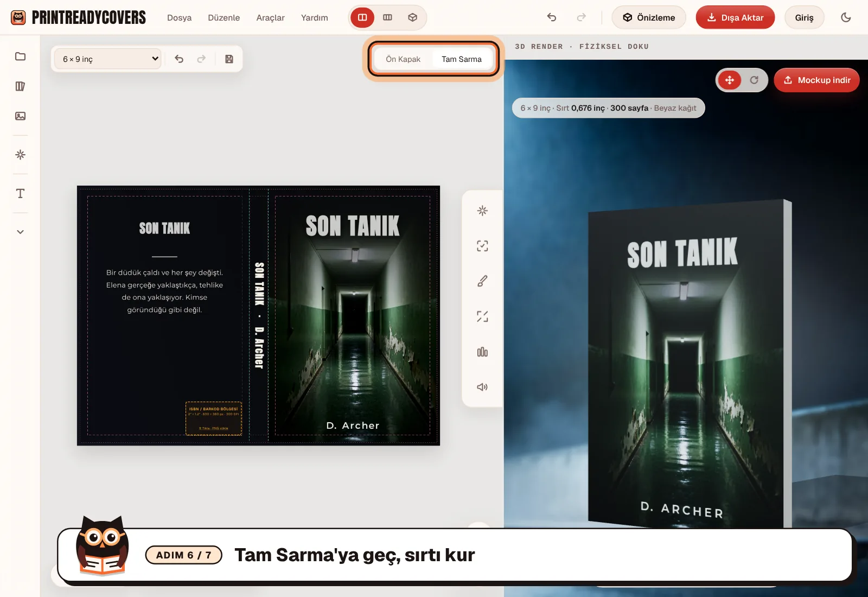Open the Düzenle menu

point(224,17)
